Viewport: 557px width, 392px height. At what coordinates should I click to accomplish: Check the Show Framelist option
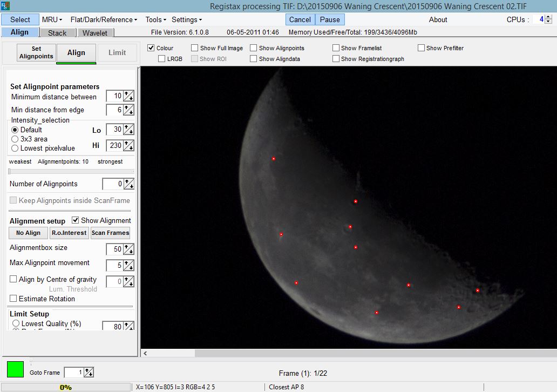(336, 48)
